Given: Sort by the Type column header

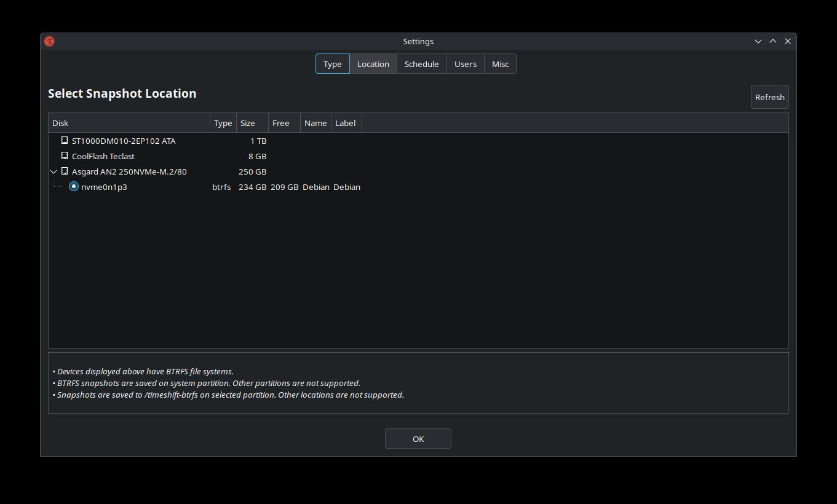Looking at the screenshot, I should tap(223, 123).
